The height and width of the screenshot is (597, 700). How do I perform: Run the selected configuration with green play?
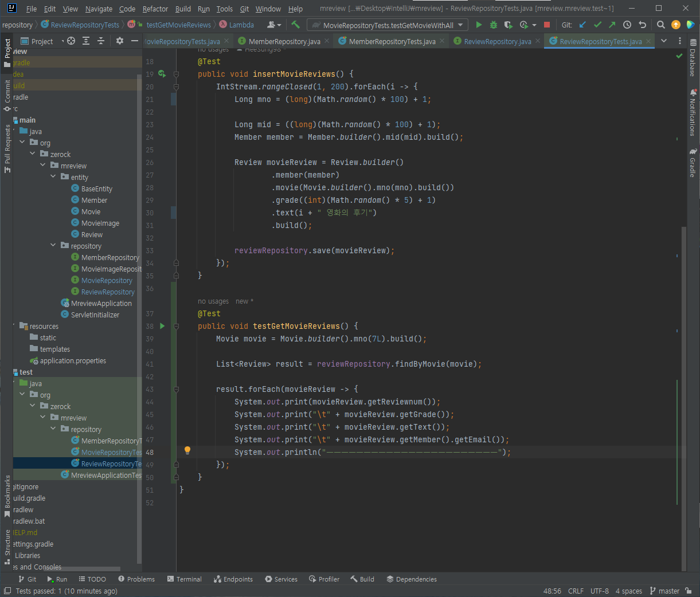click(x=479, y=25)
